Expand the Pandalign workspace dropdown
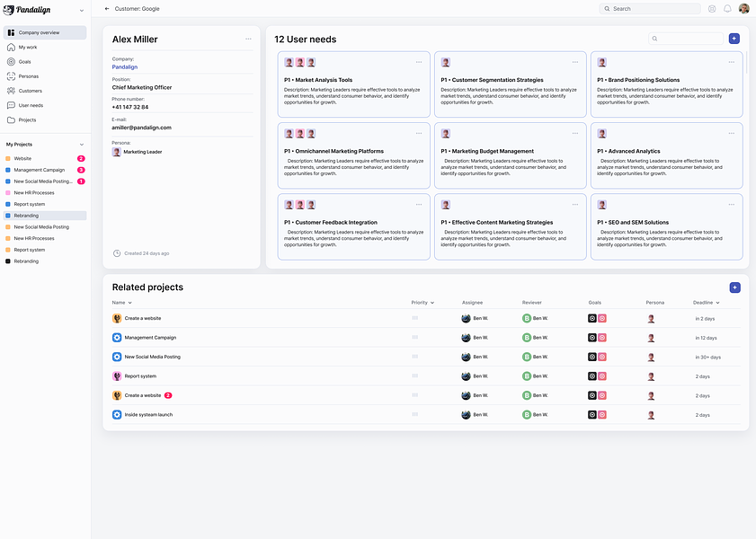Viewport: 756px width, 539px height. click(82, 10)
